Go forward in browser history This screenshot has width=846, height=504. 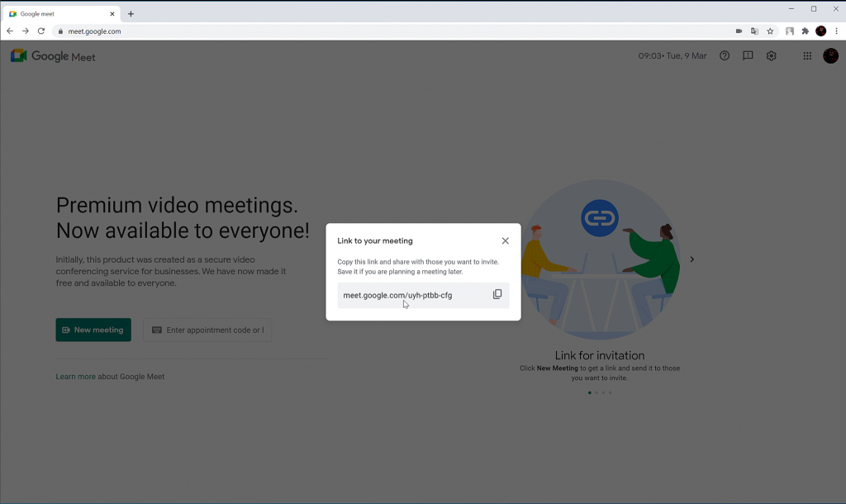point(26,31)
